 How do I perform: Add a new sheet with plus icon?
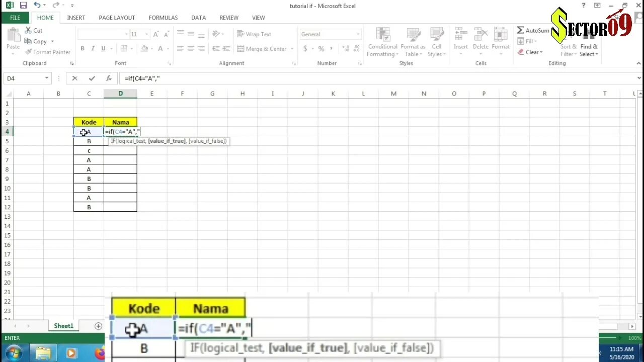click(98, 326)
